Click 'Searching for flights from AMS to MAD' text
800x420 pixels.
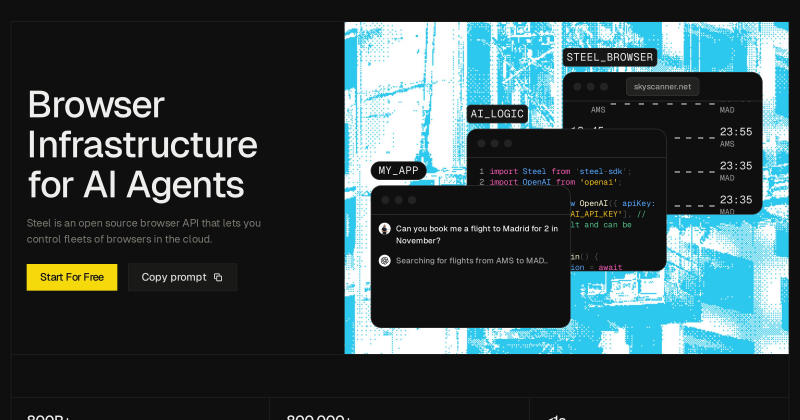click(472, 261)
